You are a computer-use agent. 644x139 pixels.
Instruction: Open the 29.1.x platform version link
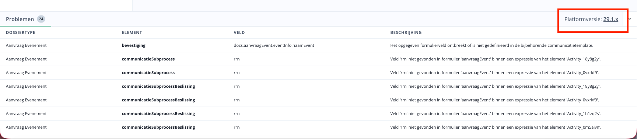coord(610,19)
